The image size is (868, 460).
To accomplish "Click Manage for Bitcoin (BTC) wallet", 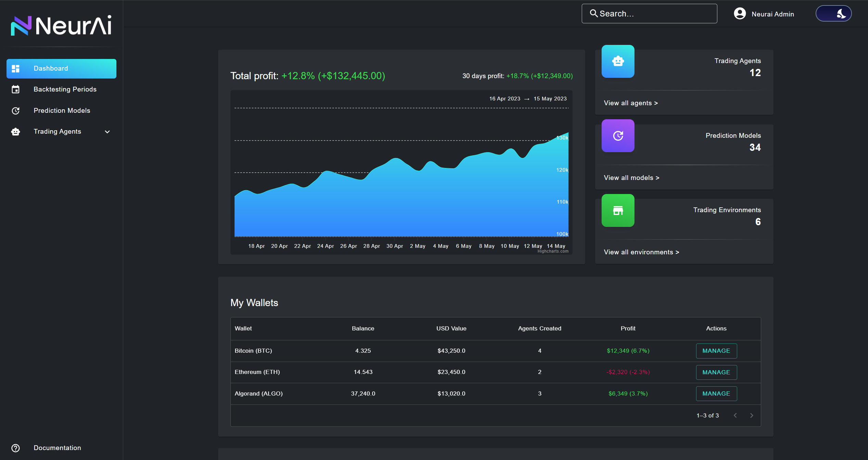I will [716, 351].
